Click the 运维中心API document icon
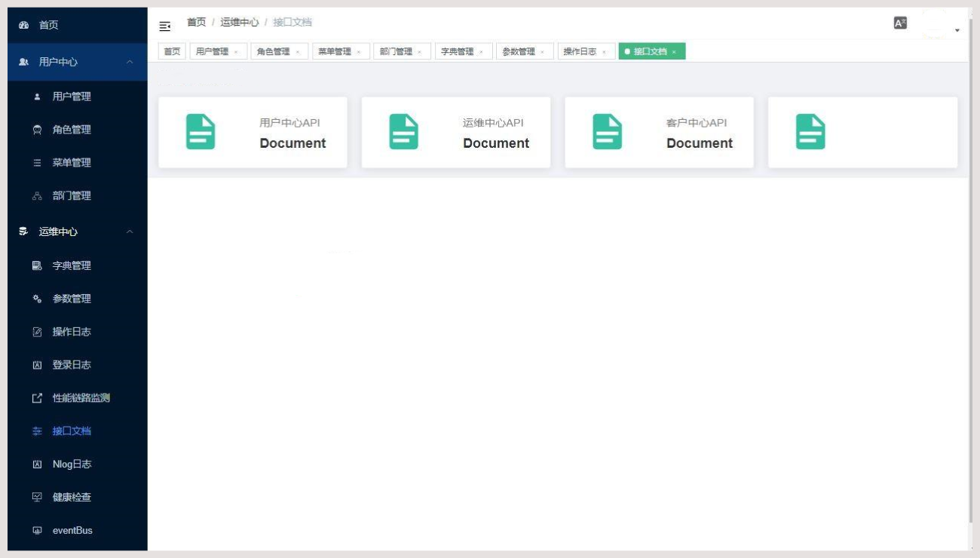This screenshot has width=980, height=558. coord(403,132)
